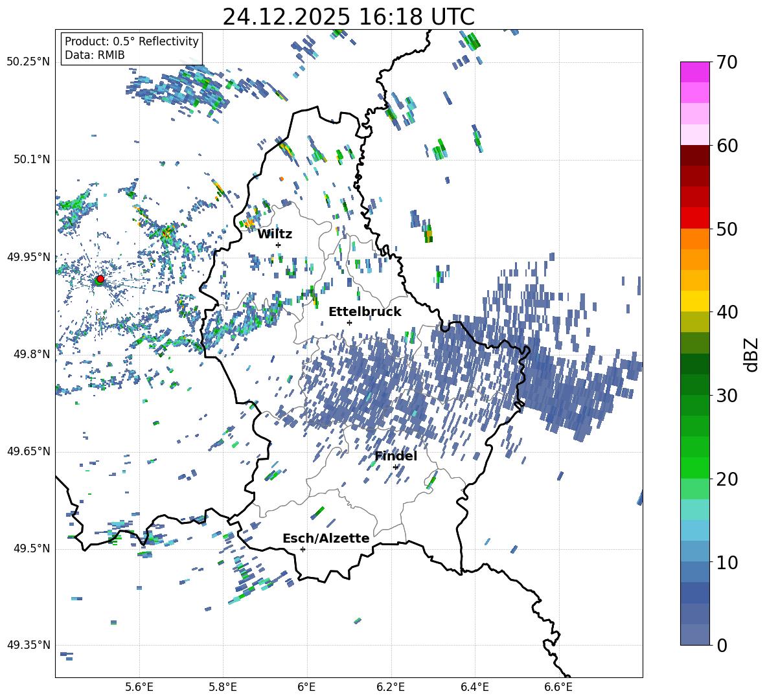Click the Esch/Alzette location cross marker
The width and height of the screenshot is (767, 700).
tap(303, 549)
